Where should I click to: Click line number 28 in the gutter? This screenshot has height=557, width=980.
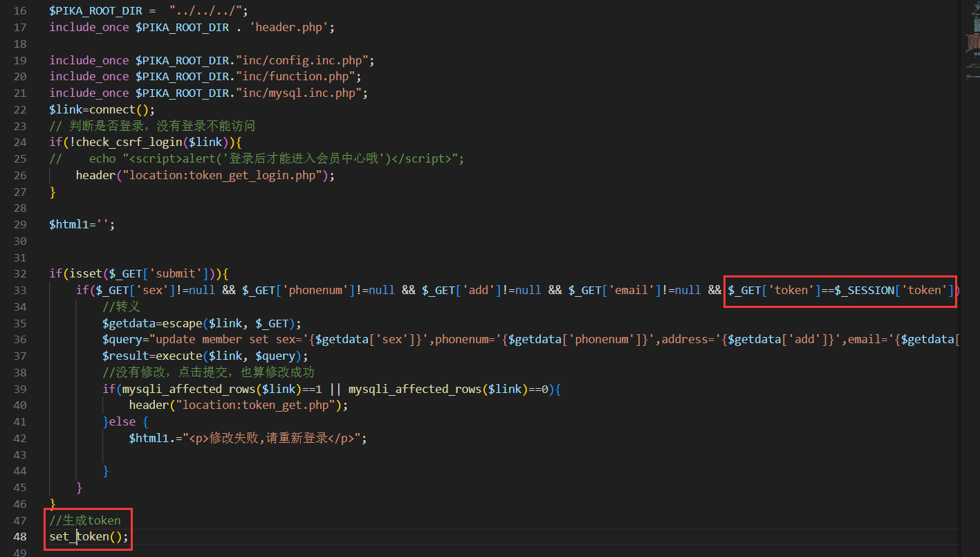click(x=19, y=208)
